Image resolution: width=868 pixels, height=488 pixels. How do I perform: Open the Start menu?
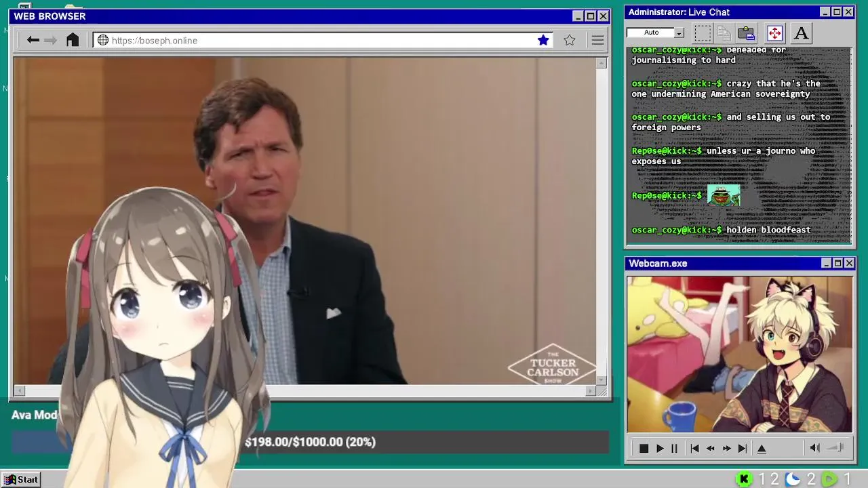tap(21, 479)
